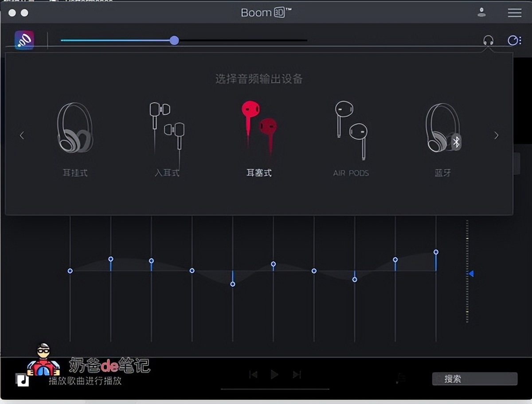Click the tenth equalizer band handle
This screenshot has width=532, height=404.
(436, 252)
